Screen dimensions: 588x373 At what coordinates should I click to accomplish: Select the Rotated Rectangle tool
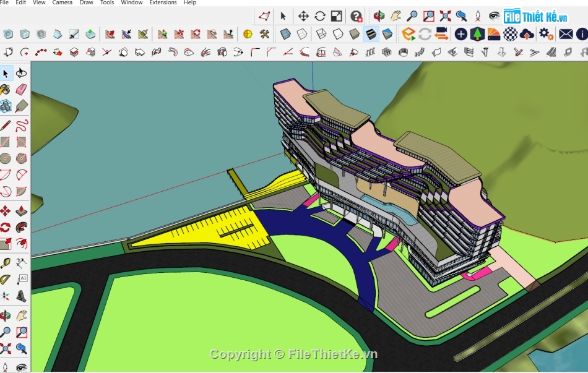point(22,142)
